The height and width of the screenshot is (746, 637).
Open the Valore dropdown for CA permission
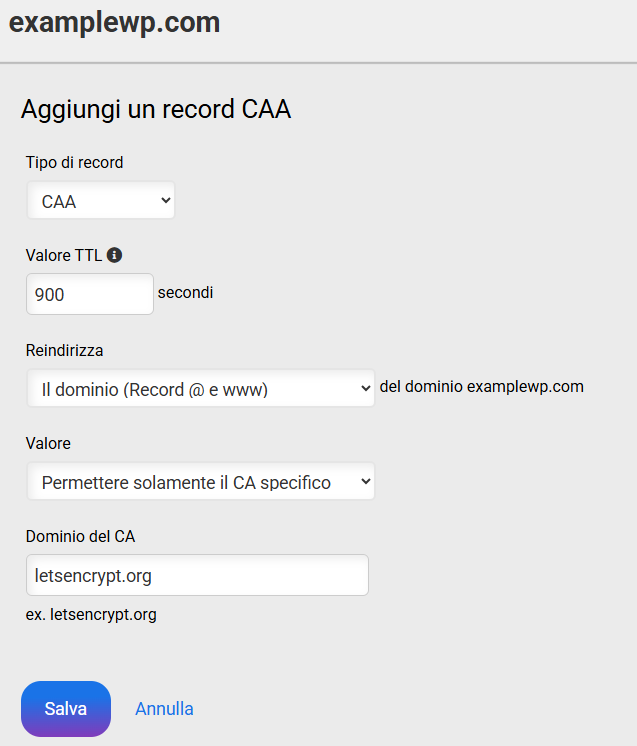pyautogui.click(x=200, y=483)
